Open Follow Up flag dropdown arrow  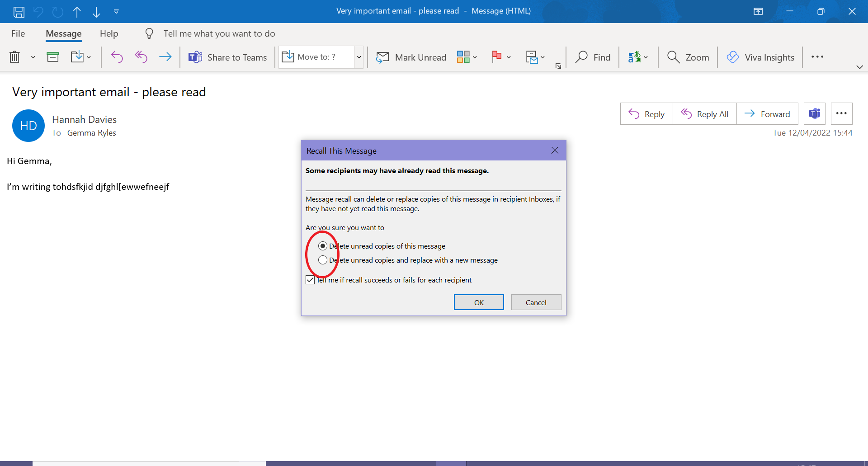coord(509,57)
